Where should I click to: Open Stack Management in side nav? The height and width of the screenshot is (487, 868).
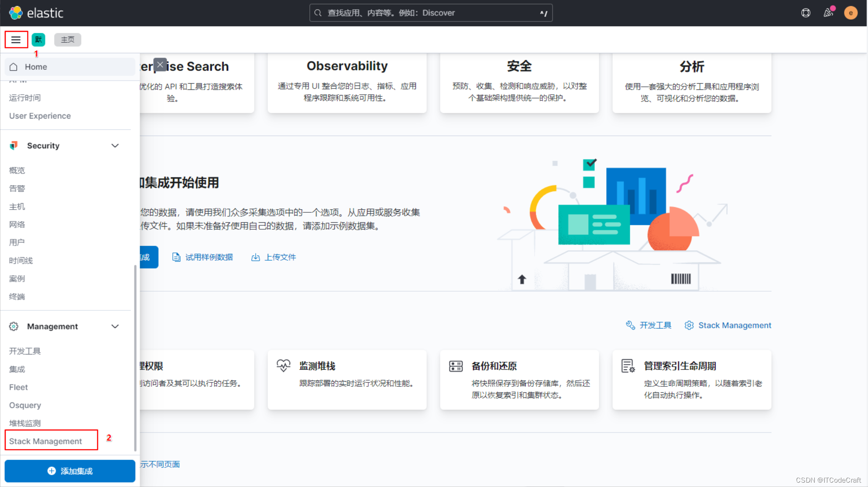[x=45, y=441]
